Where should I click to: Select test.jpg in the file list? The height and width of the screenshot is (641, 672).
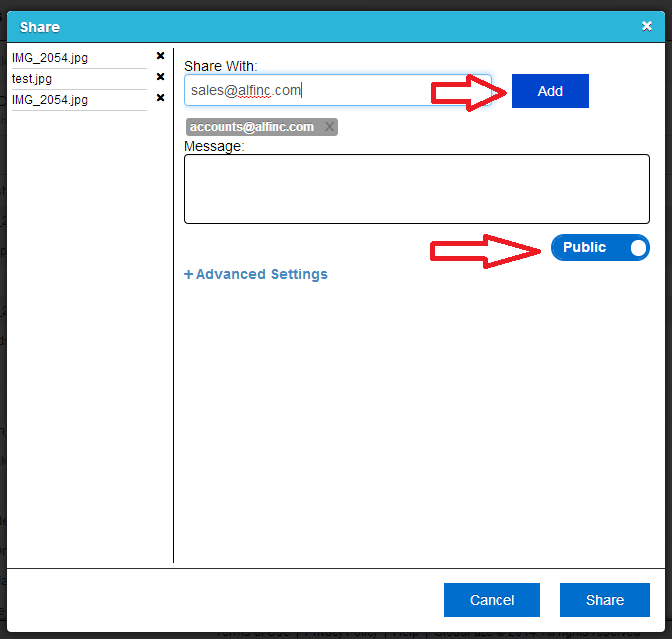[32, 78]
